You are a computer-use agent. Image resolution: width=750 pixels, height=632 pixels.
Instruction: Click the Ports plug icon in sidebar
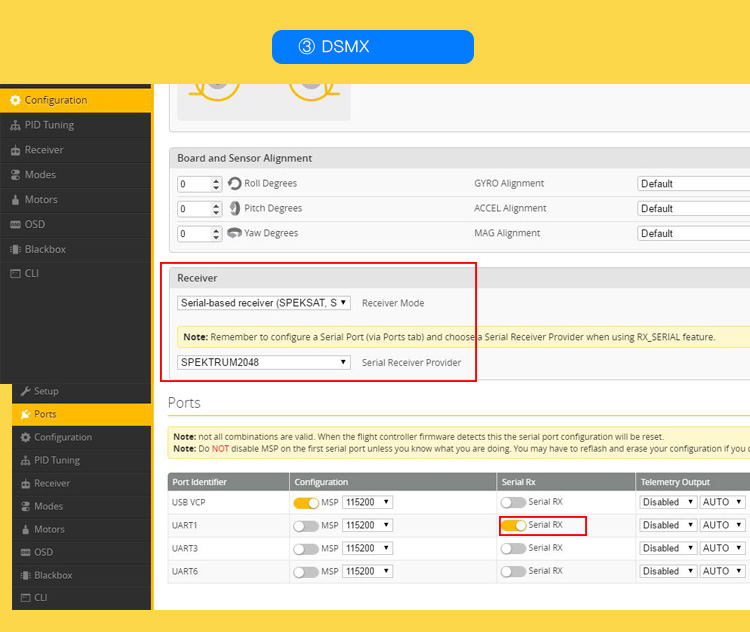click(26, 414)
